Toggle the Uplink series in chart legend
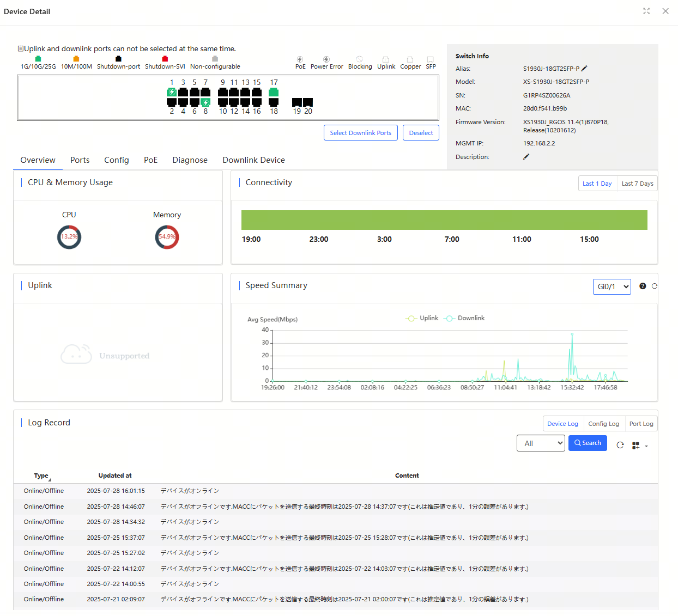This screenshot has width=678, height=616. coord(422,318)
